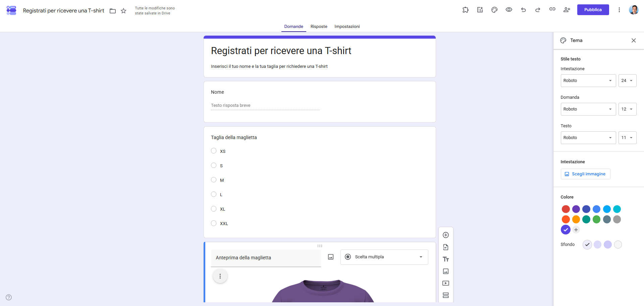Image resolution: width=644 pixels, height=306 pixels.
Task: Click the undo arrow icon
Action: [523, 10]
